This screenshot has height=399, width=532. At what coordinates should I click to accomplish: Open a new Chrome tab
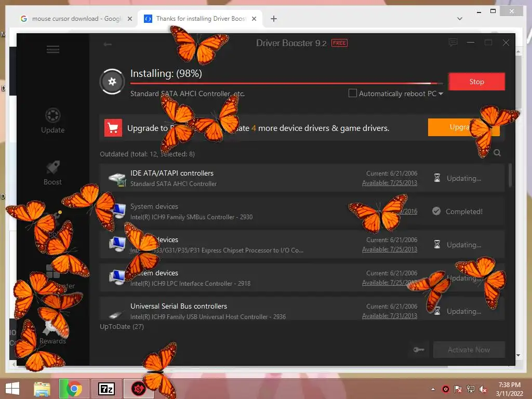(274, 19)
